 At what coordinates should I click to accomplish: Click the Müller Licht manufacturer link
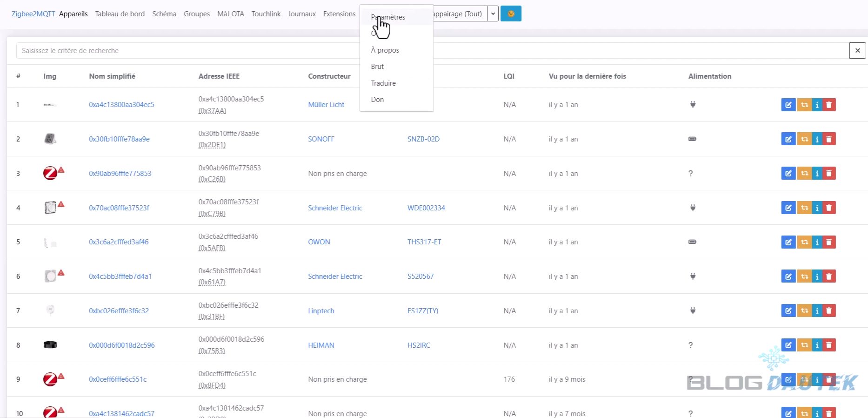click(x=326, y=105)
